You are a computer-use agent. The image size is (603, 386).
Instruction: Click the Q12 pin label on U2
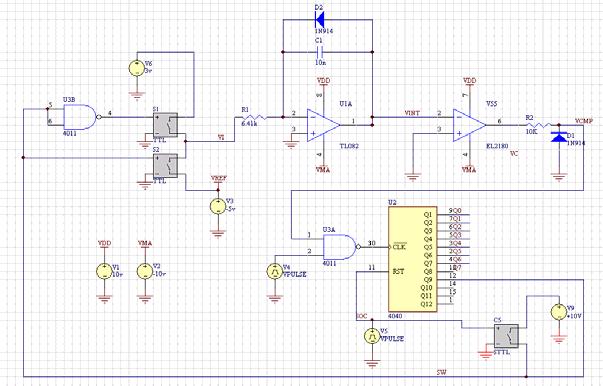[x=426, y=304]
